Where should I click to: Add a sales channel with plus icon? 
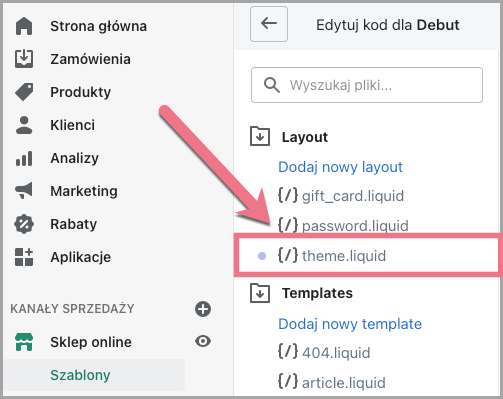pyautogui.click(x=203, y=309)
